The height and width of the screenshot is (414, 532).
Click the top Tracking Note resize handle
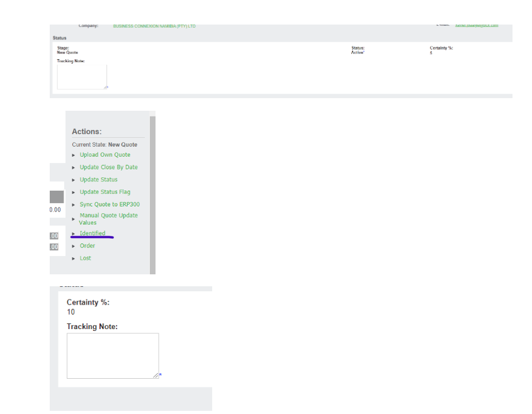[105, 87]
